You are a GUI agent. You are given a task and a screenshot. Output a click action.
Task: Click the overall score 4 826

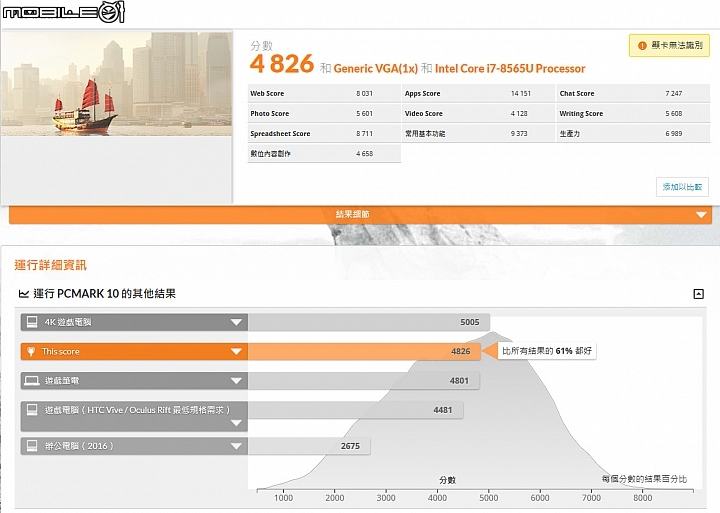pos(282,63)
